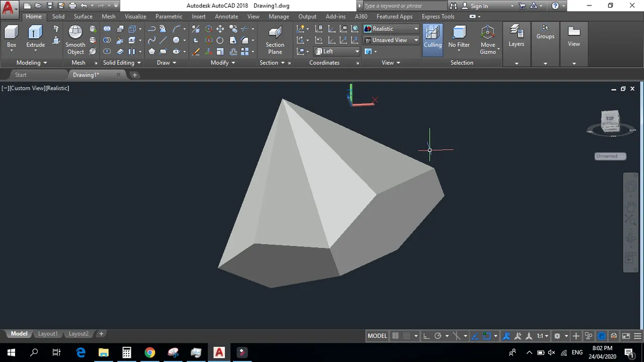Open the Visualize ribbon tab
The width and height of the screenshot is (644, 362).
coord(135,17)
